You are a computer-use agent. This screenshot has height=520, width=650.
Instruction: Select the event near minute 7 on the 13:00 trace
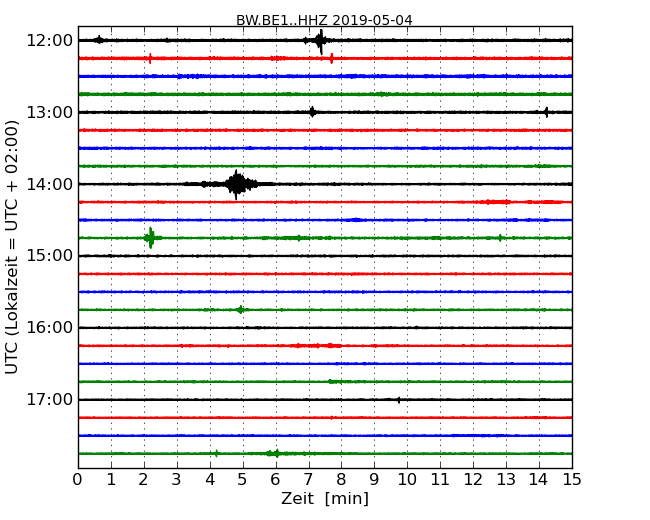pos(312,112)
